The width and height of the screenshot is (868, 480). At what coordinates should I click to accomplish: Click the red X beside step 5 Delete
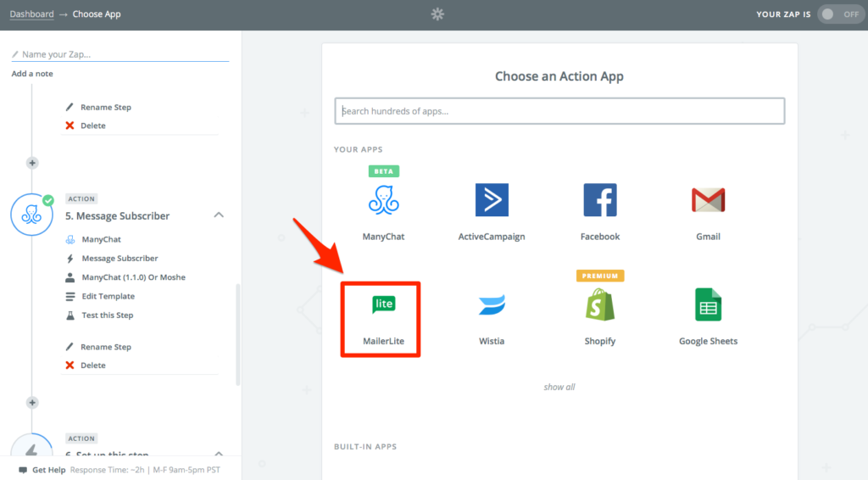70,366
